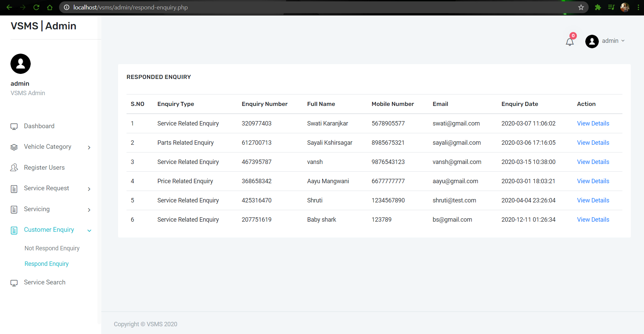Expand the Servicing menu chevron

coord(89,210)
